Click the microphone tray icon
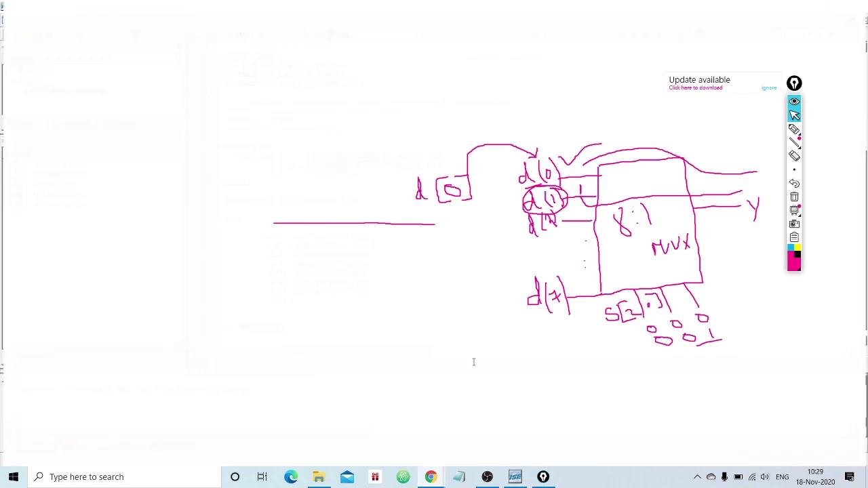 [724, 476]
